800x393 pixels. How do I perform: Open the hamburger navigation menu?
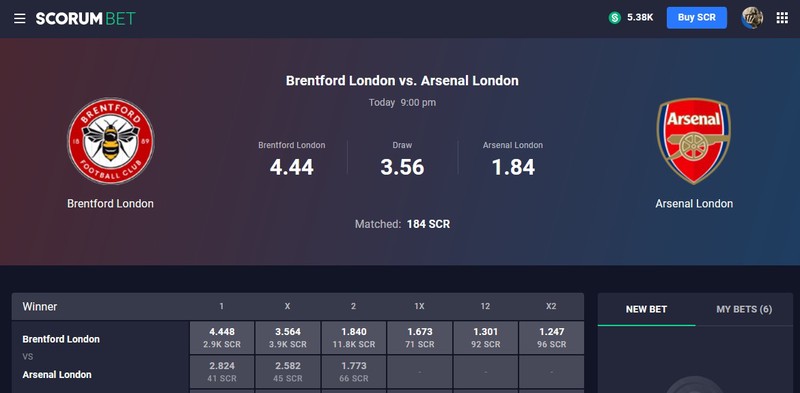pos(19,19)
